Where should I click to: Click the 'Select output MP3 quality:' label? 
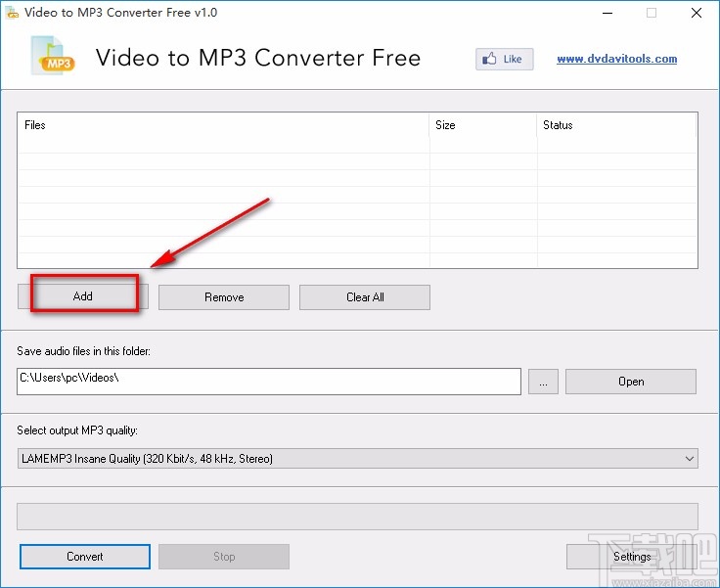coord(77,430)
